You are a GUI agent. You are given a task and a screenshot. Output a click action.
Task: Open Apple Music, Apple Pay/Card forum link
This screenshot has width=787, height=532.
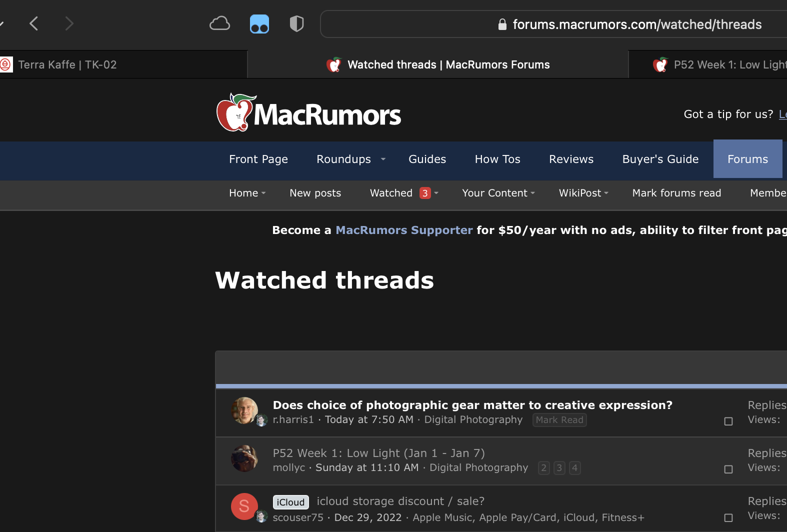pyautogui.click(x=528, y=517)
